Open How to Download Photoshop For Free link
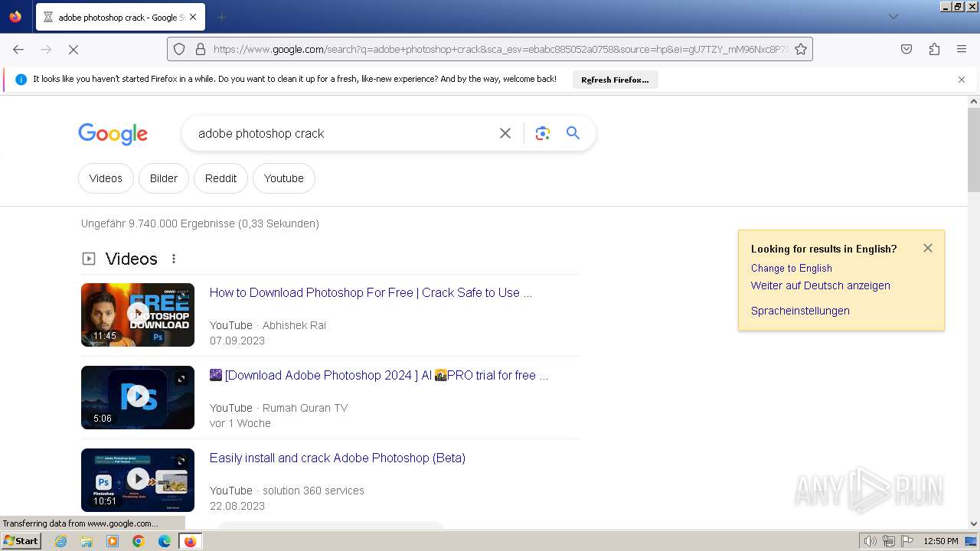Image resolution: width=980 pixels, height=551 pixels. point(371,292)
